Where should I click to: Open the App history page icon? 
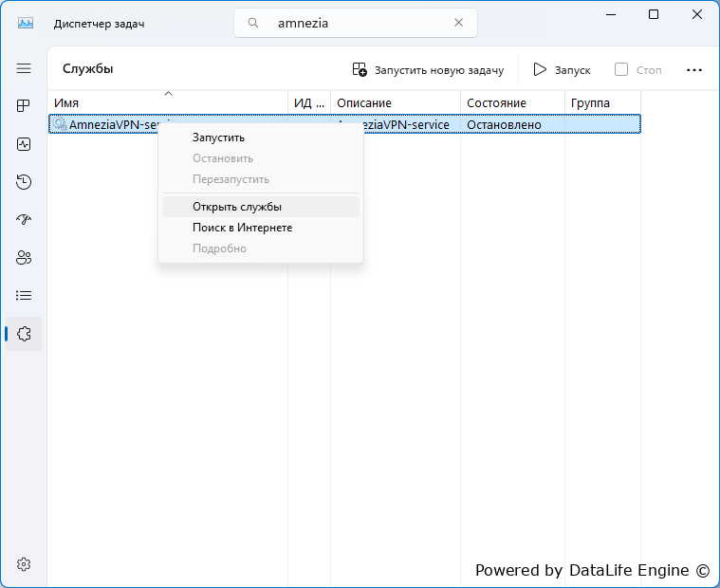[x=24, y=182]
